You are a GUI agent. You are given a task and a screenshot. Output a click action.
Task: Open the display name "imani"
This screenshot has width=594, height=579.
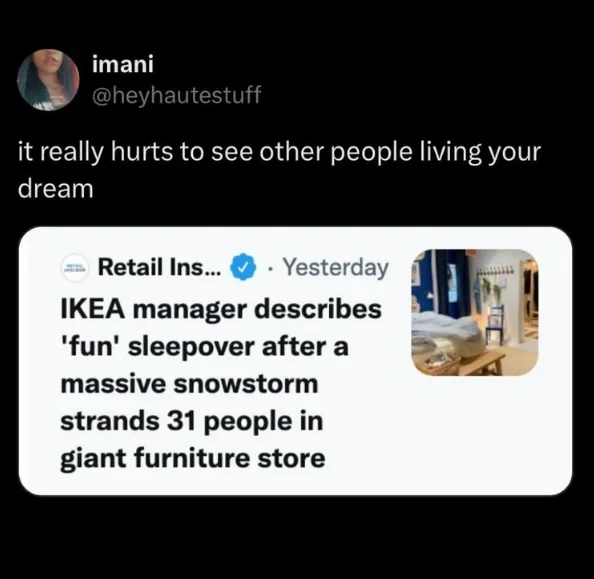[123, 64]
